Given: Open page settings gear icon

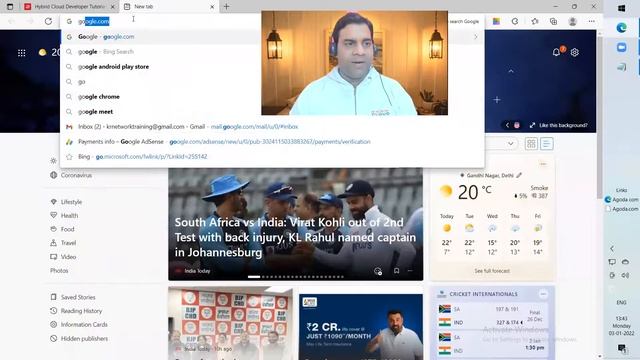Looking at the screenshot, I should tap(575, 52).
